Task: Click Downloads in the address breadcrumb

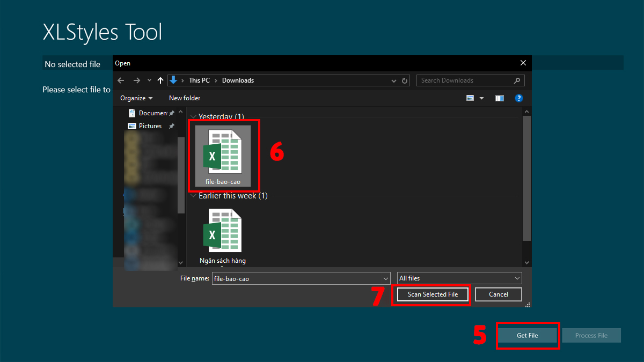Action: coord(238,80)
